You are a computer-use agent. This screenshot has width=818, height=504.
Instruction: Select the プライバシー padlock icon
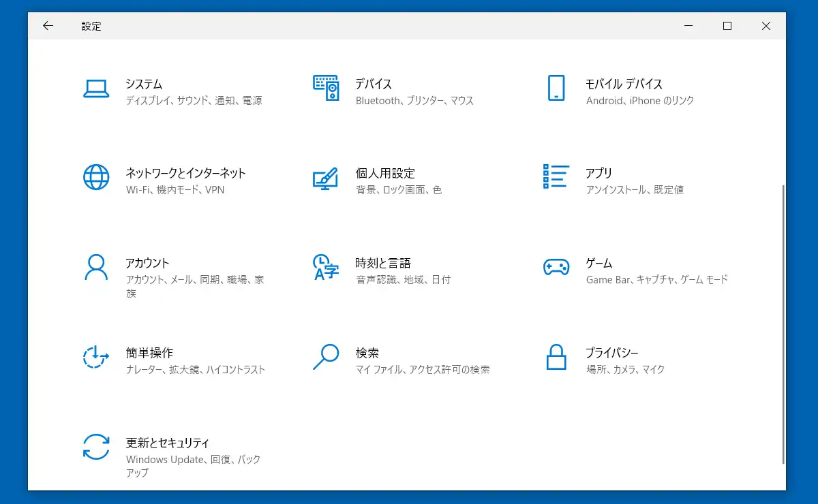click(556, 357)
